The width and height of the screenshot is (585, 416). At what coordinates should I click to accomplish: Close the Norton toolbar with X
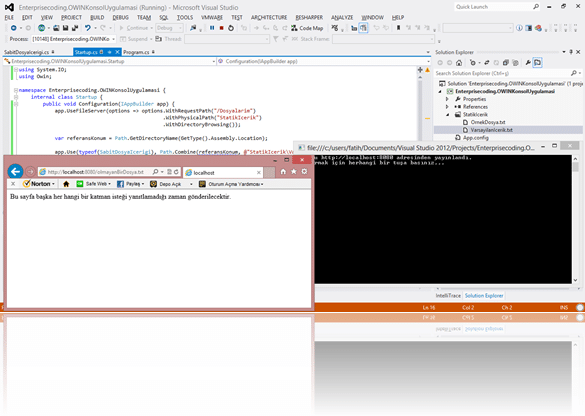(13, 184)
